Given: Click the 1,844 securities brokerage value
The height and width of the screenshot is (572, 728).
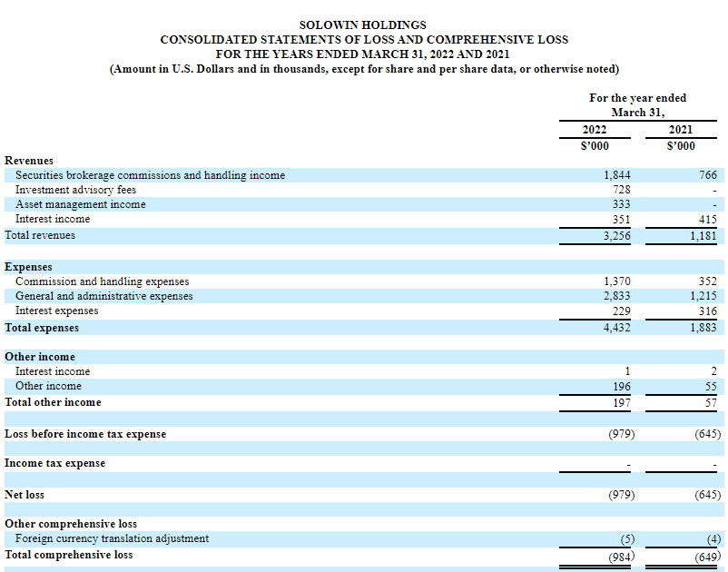Looking at the screenshot, I should coord(617,175).
